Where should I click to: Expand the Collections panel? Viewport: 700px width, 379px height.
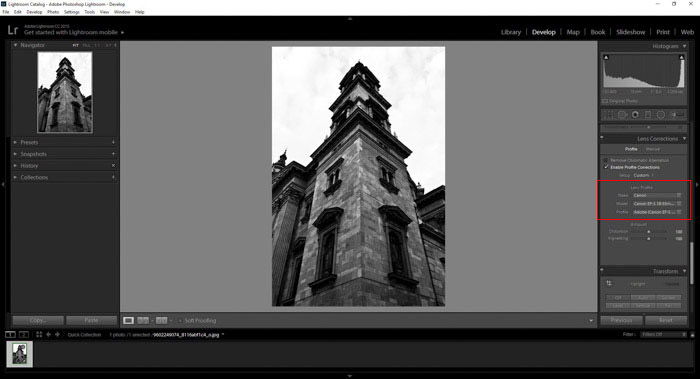click(x=15, y=177)
